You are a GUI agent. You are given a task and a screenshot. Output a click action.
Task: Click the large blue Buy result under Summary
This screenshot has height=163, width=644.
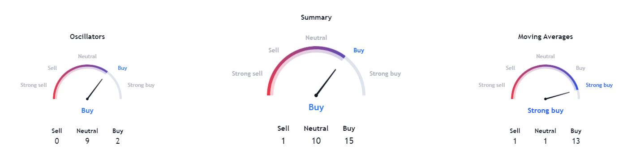click(316, 107)
